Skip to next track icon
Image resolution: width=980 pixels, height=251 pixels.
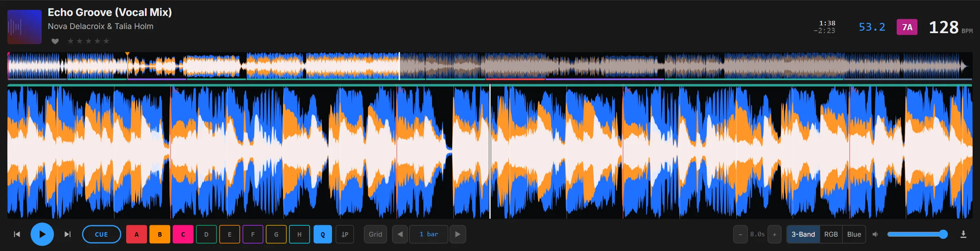(x=68, y=234)
